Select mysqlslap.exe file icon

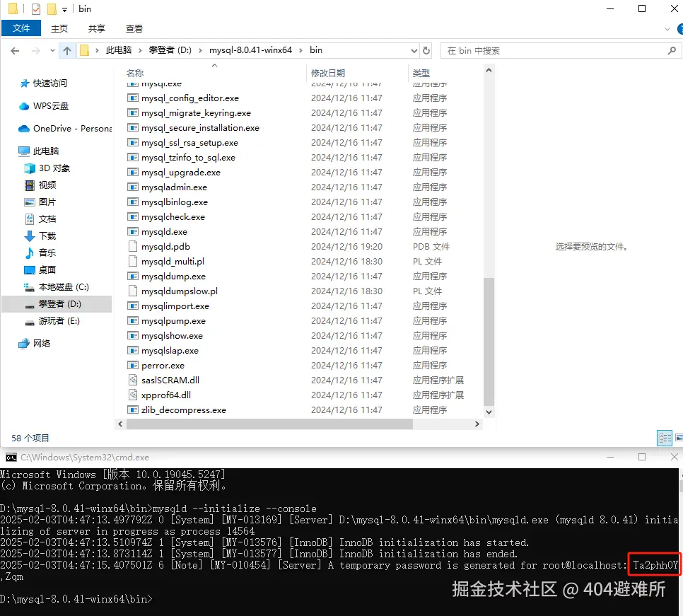coord(133,350)
